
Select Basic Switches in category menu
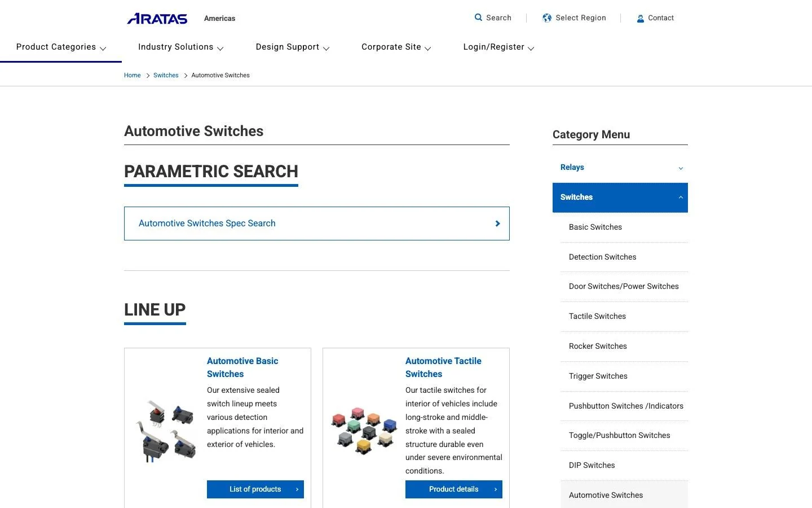pos(624,227)
